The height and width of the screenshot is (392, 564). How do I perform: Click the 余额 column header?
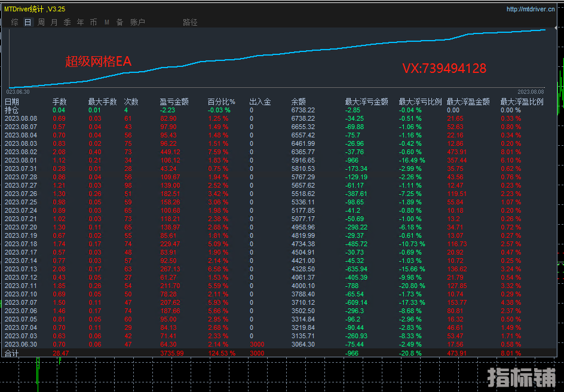pos(298,102)
